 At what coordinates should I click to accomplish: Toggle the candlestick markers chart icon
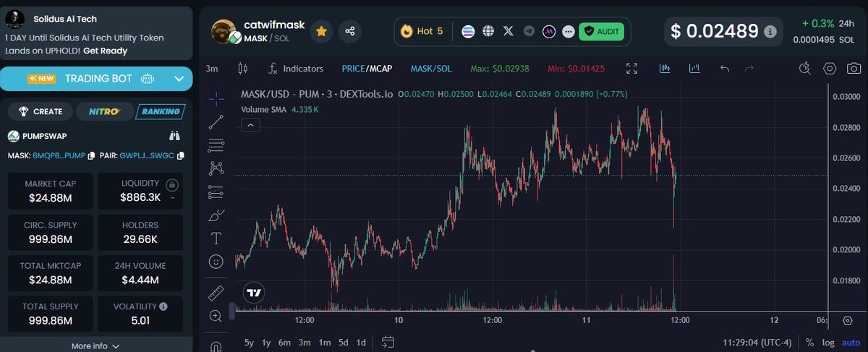click(666, 69)
